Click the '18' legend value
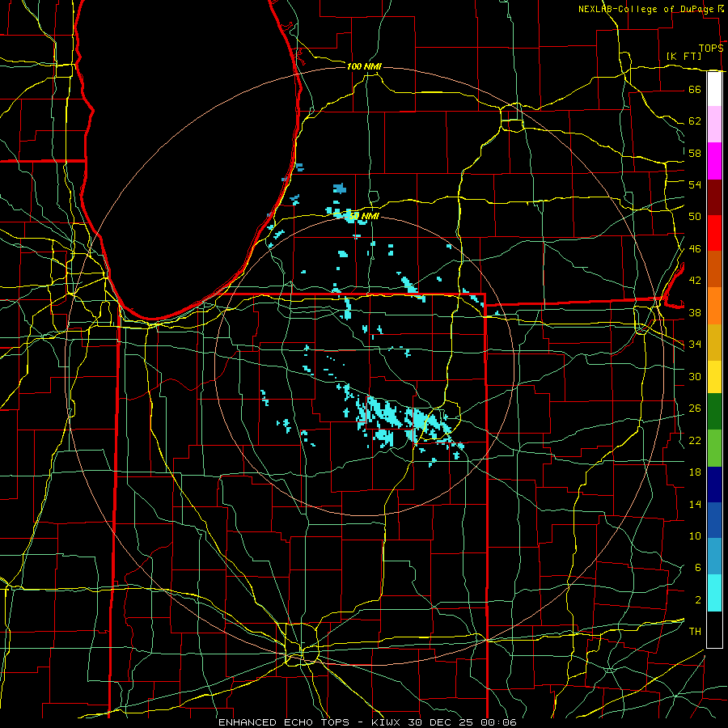The width and height of the screenshot is (728, 728). [x=695, y=472]
